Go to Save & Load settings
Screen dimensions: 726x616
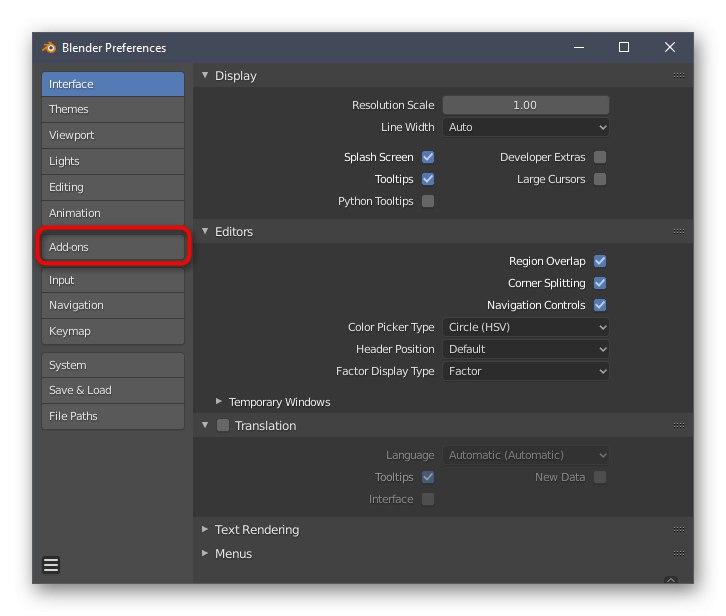click(112, 390)
